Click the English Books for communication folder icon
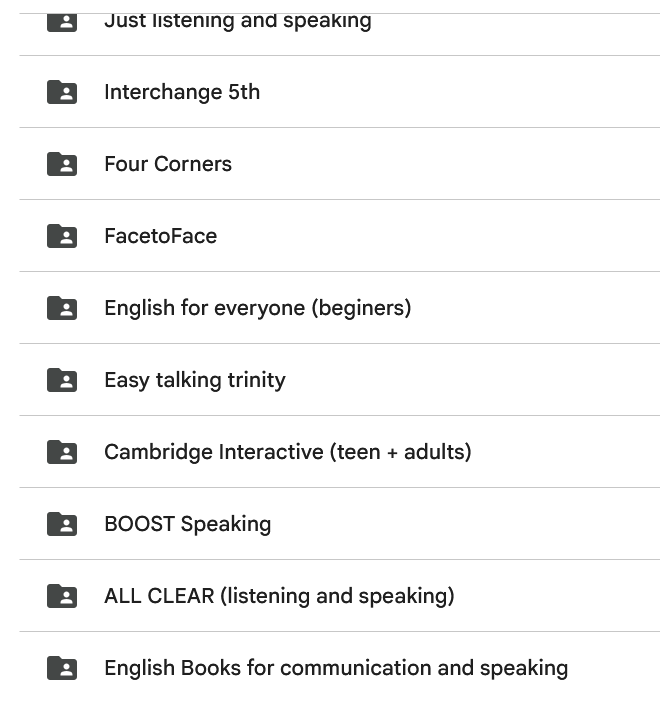This screenshot has height=703, width=660. click(x=62, y=668)
